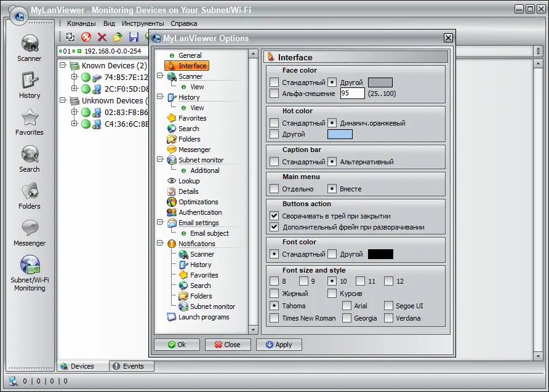
Task: Select Authentication in the options tree
Action: click(200, 212)
